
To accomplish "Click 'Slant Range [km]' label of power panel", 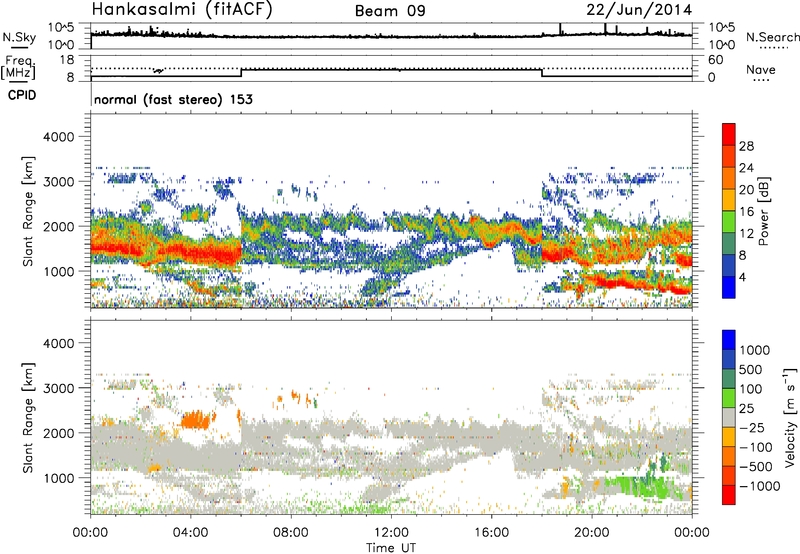I will [x=28, y=211].
